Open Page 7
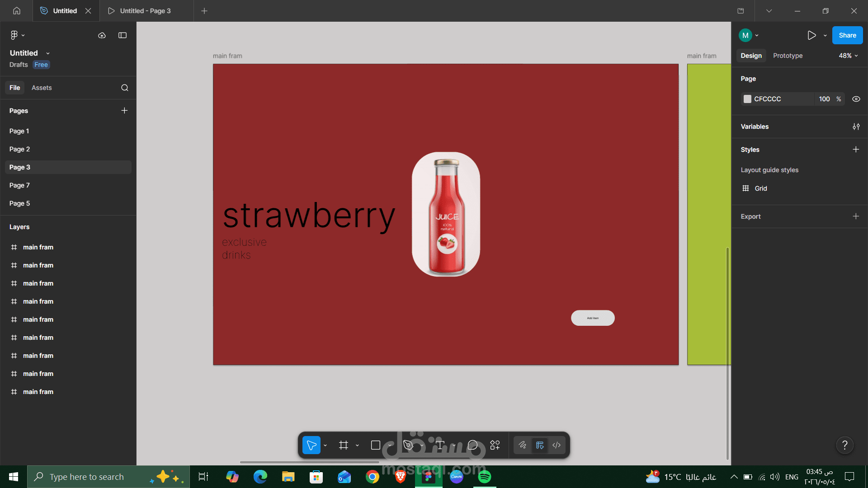 tap(68, 185)
